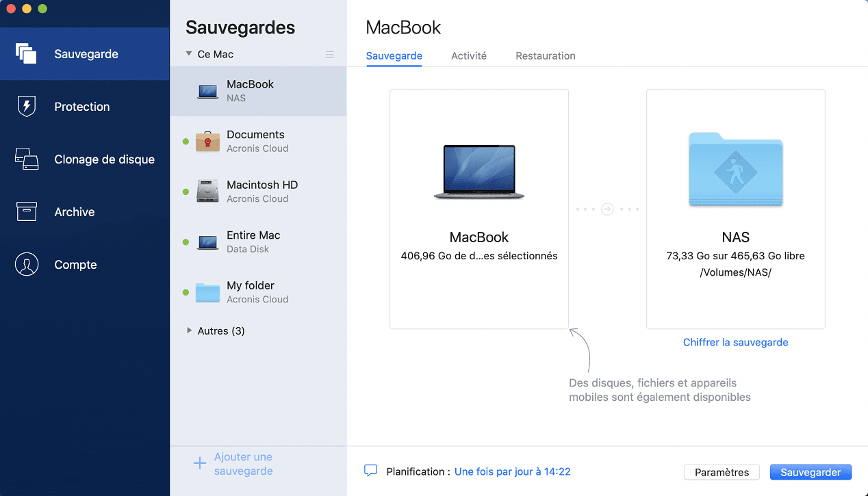Click the Compte user silhouette icon
Image resolution: width=868 pixels, height=496 pixels.
click(26, 264)
